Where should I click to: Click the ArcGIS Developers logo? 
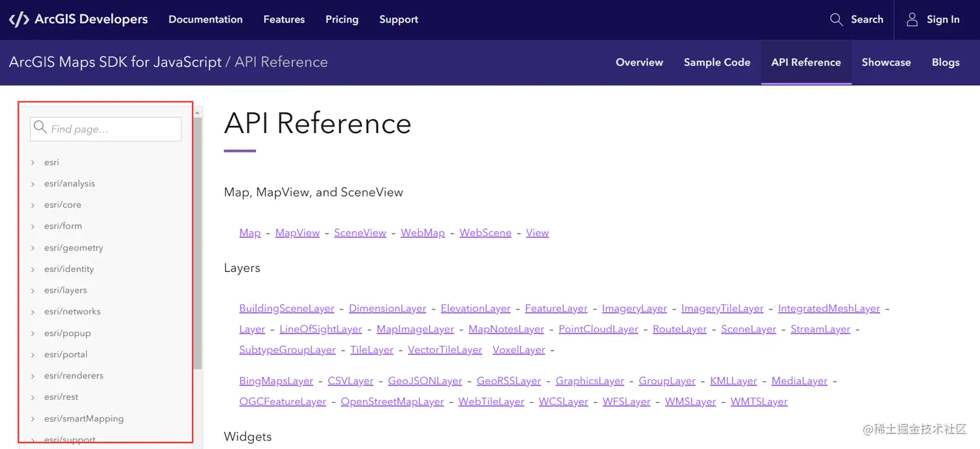pyautogui.click(x=78, y=19)
